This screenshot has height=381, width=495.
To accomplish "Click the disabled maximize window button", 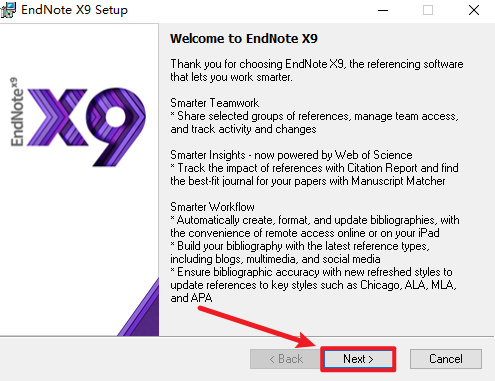I will point(428,10).
